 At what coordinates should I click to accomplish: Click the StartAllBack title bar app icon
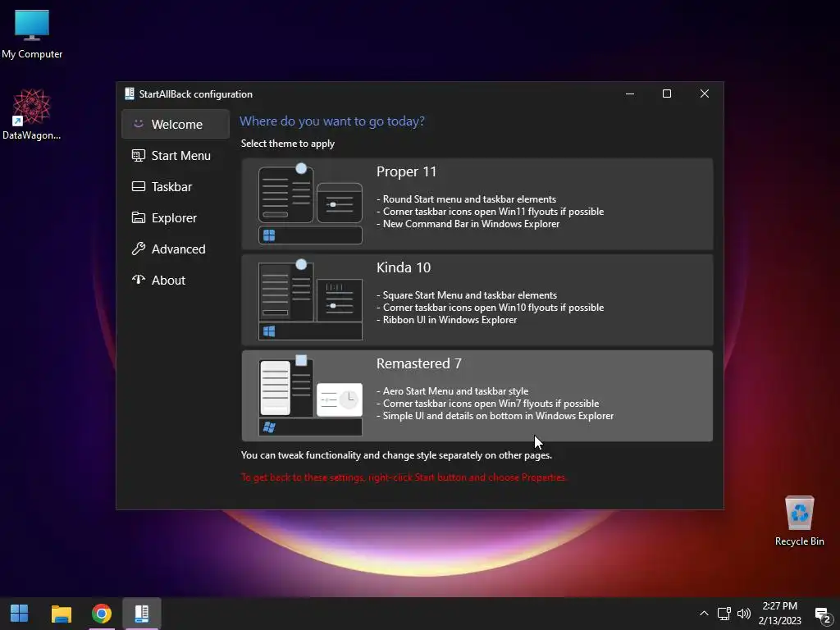tap(129, 94)
